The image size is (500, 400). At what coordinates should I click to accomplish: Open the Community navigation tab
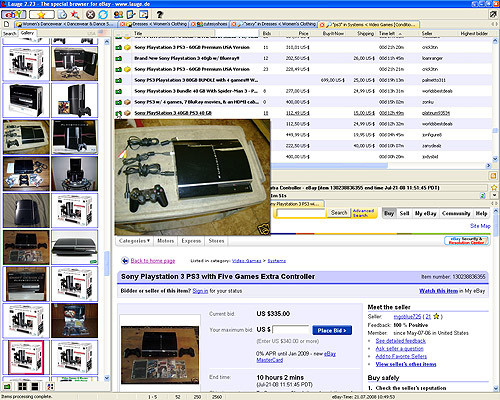click(456, 213)
